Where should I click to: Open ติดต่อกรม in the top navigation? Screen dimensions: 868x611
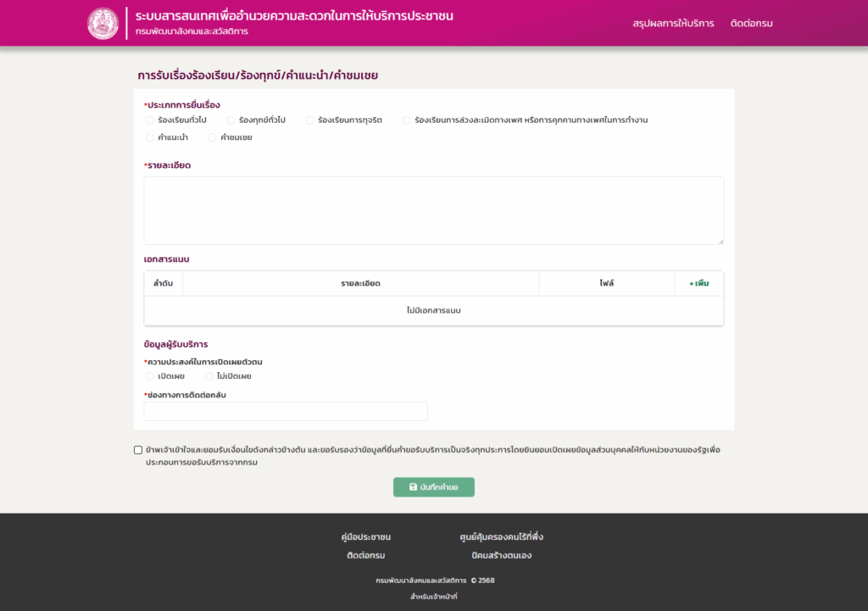pyautogui.click(x=751, y=23)
